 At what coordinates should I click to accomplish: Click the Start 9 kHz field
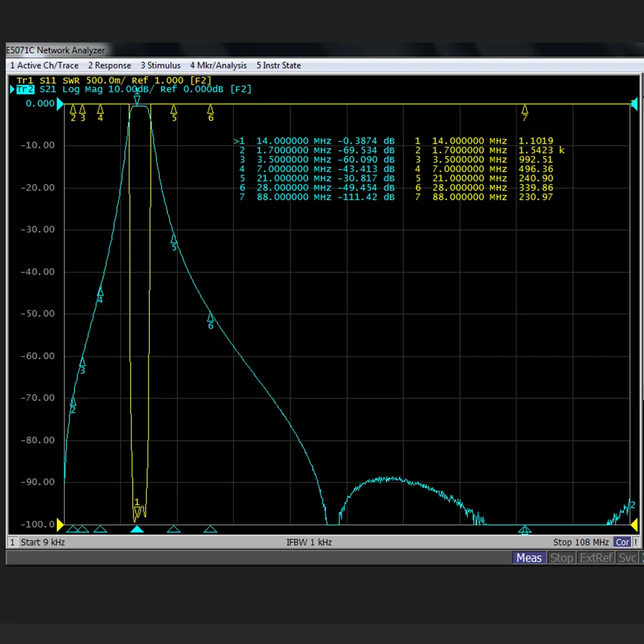43,542
